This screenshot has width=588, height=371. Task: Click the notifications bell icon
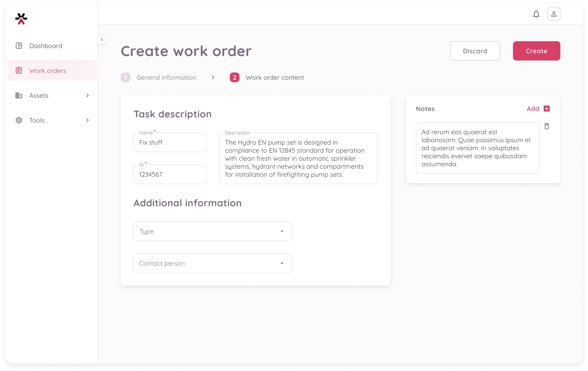pyautogui.click(x=536, y=14)
